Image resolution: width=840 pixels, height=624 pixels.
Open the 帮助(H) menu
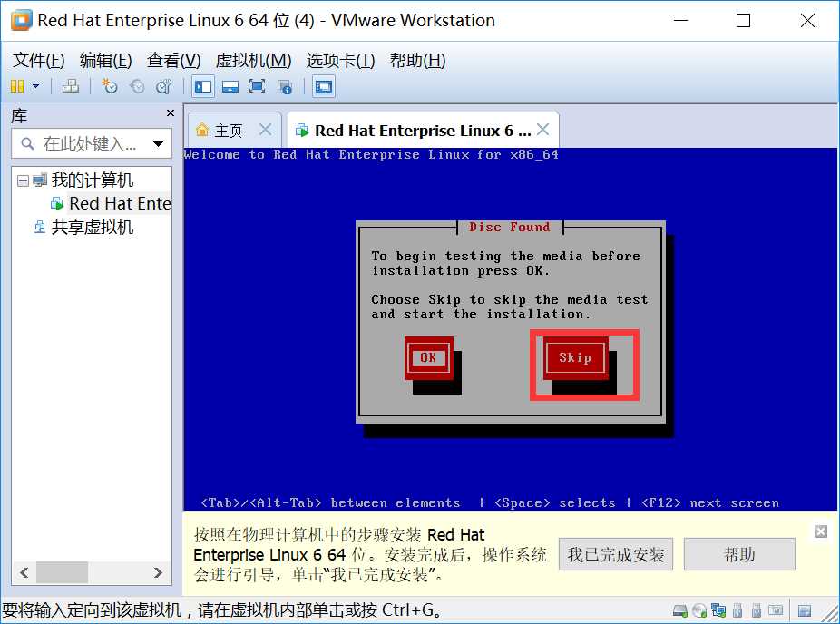click(x=418, y=61)
